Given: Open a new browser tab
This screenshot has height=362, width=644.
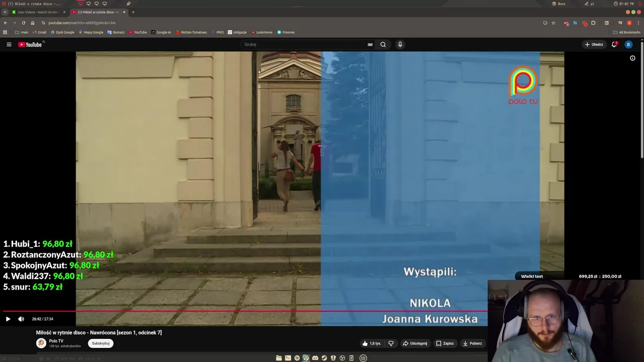Looking at the screenshot, I should point(133,12).
